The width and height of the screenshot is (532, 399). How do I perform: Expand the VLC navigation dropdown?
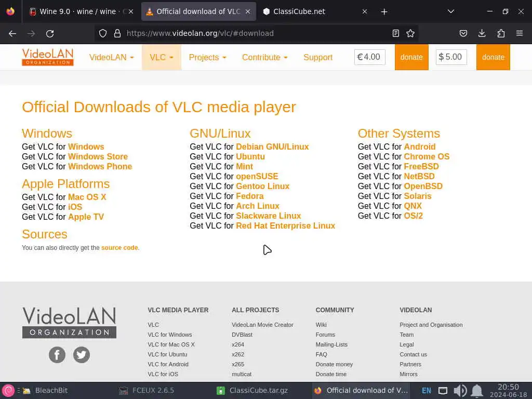coord(162,57)
